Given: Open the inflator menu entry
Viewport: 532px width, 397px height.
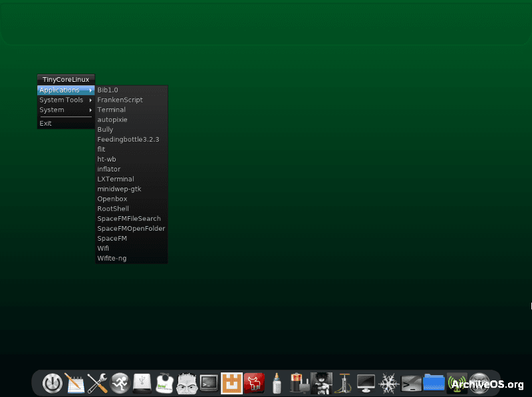Looking at the screenshot, I should 132,169.
